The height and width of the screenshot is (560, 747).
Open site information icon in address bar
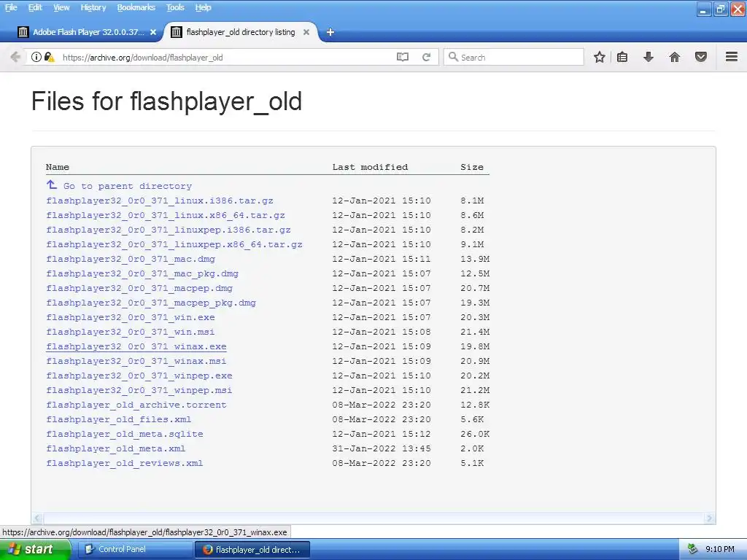[36, 57]
